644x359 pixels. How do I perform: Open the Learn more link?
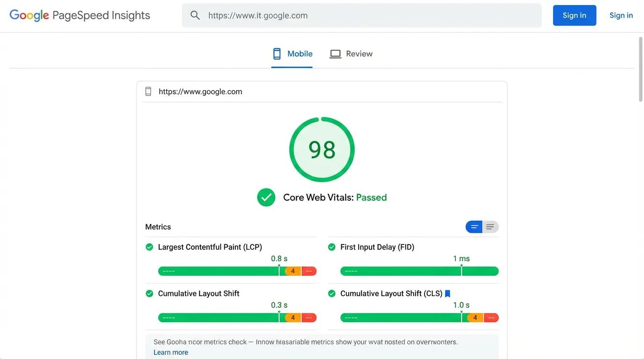click(170, 352)
